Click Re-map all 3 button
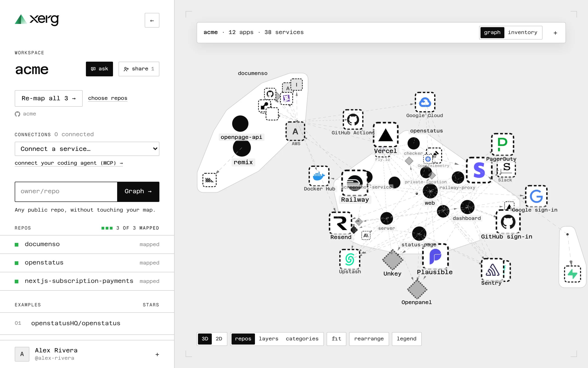 (x=49, y=98)
